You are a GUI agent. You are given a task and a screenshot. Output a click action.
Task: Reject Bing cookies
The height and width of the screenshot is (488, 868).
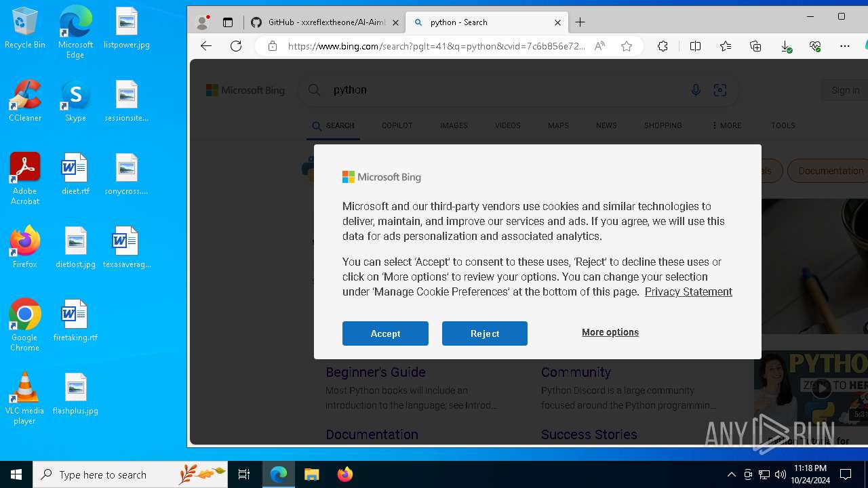point(485,333)
